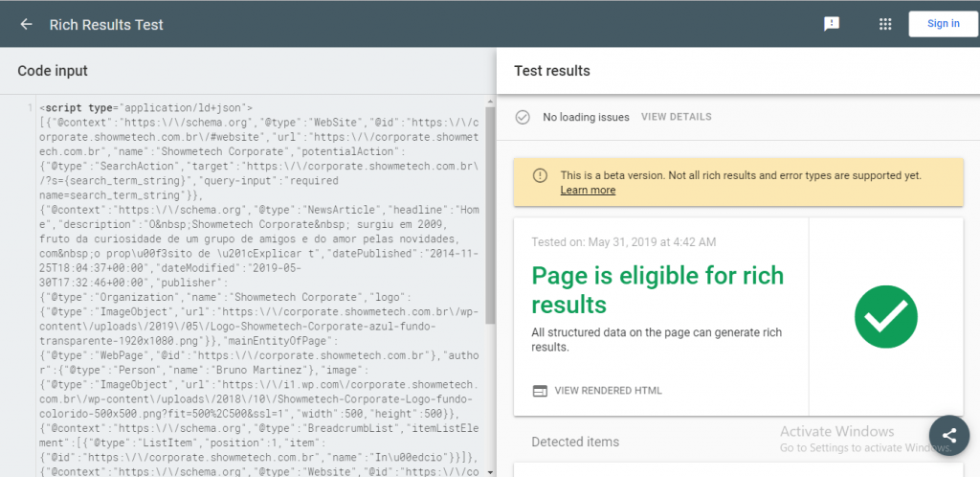
Task: Click line number 1 in the code editor
Action: pyautogui.click(x=30, y=108)
